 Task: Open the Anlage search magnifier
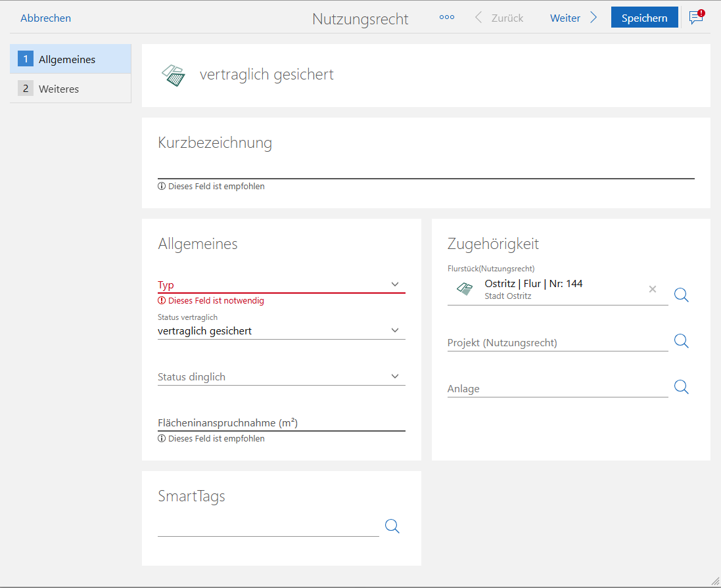point(681,387)
